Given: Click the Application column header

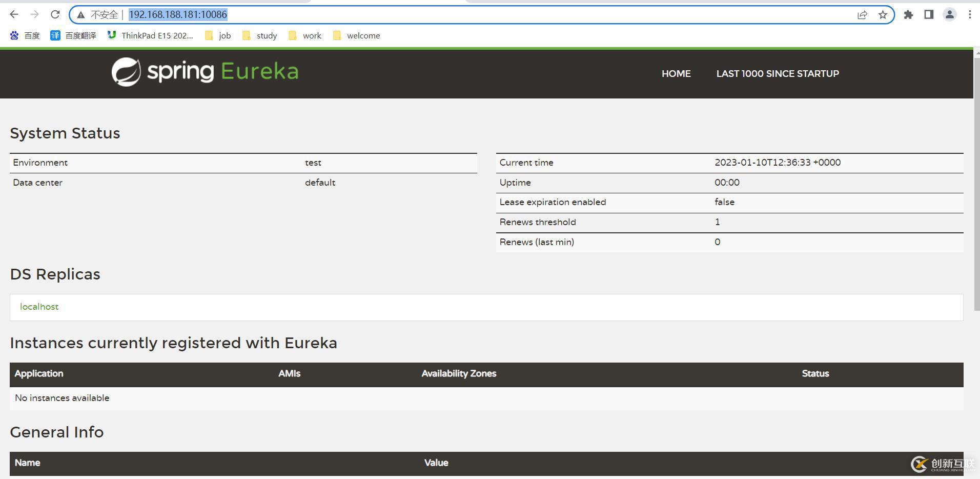Looking at the screenshot, I should tap(39, 373).
